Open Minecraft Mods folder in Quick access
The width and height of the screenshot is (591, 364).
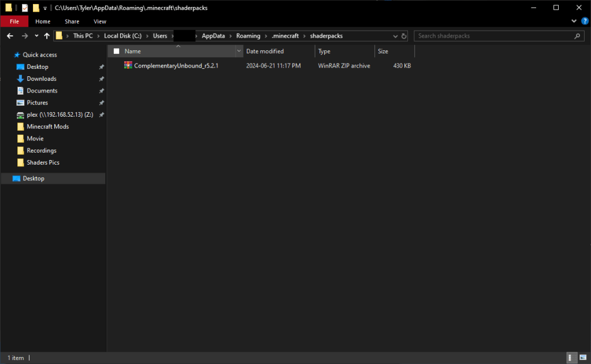coord(47,127)
